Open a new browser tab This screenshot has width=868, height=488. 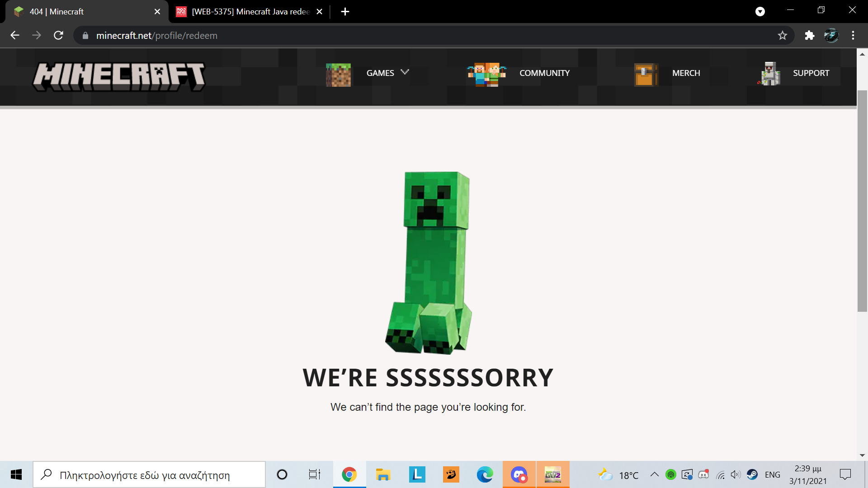(345, 12)
